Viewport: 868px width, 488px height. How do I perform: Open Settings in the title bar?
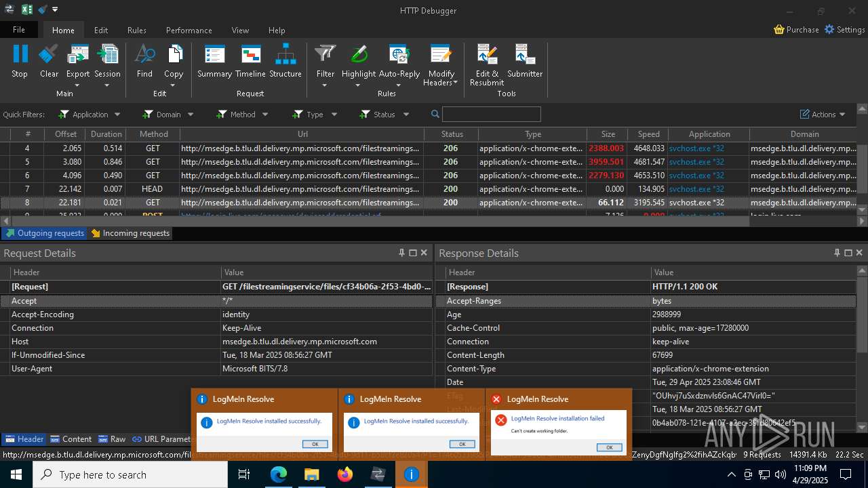point(844,30)
